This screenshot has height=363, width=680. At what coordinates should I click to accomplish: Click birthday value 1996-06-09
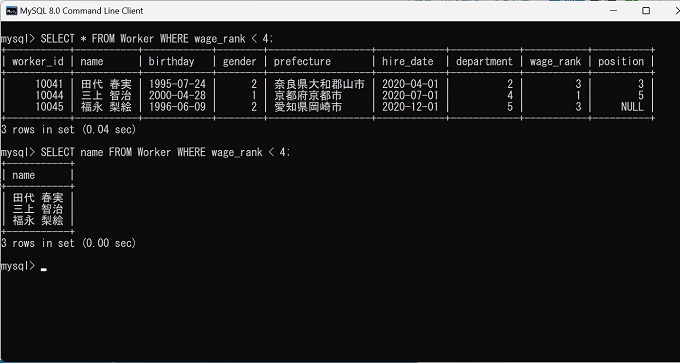pos(177,107)
